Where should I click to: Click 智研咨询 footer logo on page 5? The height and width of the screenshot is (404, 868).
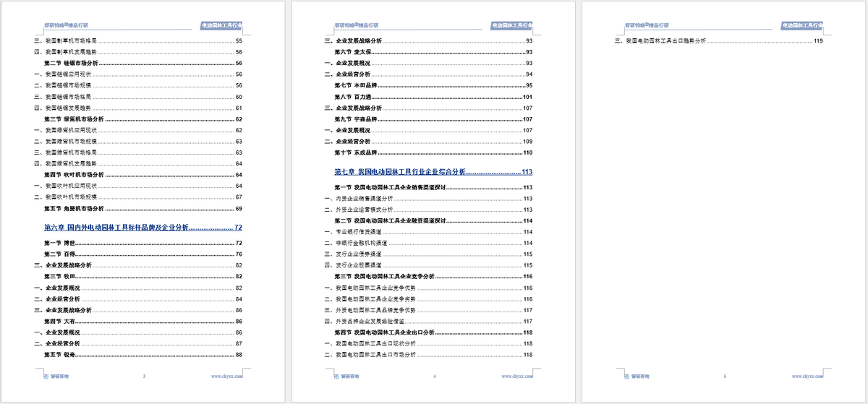[639, 376]
